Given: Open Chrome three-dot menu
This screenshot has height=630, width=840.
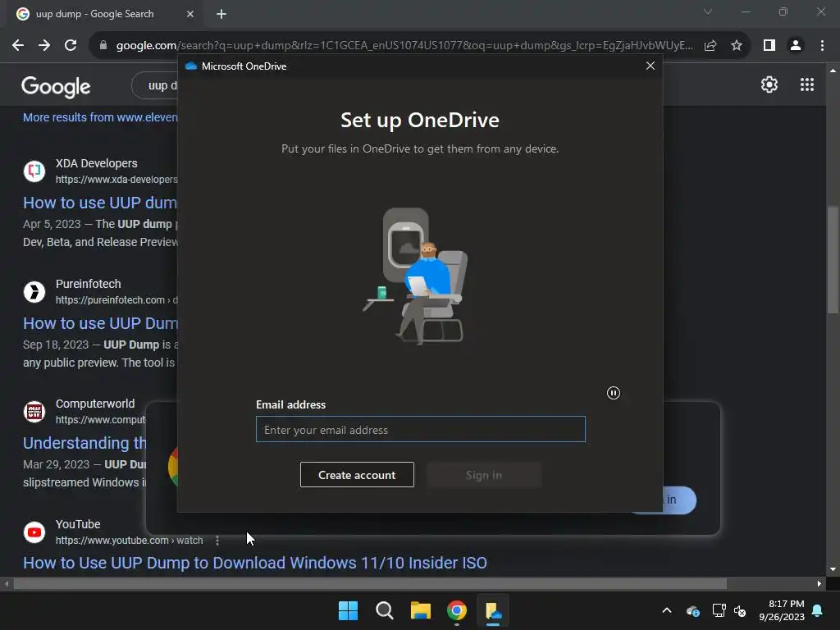Looking at the screenshot, I should pyautogui.click(x=822, y=46).
